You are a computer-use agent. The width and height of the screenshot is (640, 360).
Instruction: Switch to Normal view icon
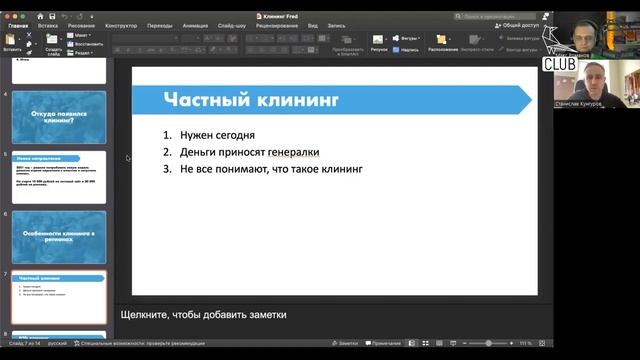click(x=412, y=343)
